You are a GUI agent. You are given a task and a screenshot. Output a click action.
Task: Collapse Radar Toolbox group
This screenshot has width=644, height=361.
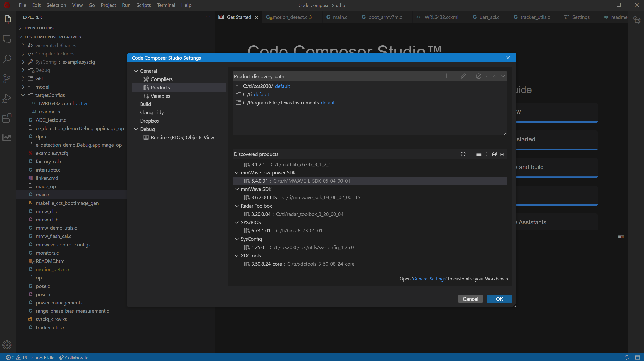pyautogui.click(x=237, y=206)
